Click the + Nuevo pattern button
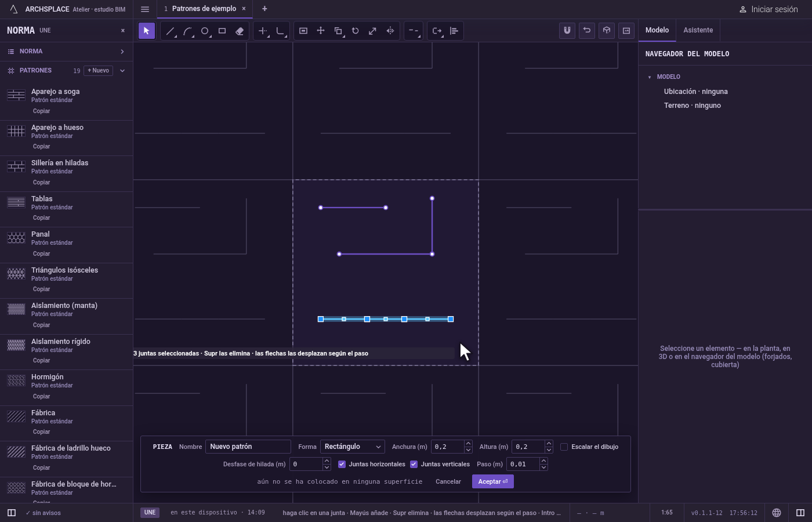The height and width of the screenshot is (522, 812). (x=99, y=71)
